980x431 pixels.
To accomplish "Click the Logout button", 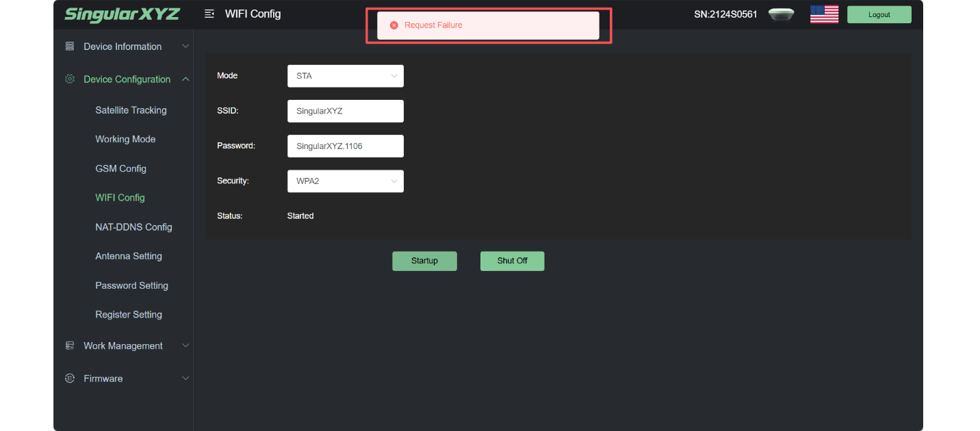I will (x=879, y=14).
